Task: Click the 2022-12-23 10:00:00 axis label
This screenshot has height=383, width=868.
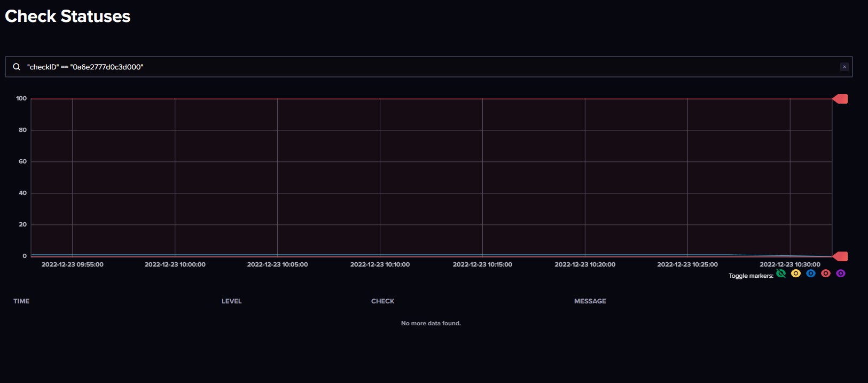Action: tap(175, 264)
